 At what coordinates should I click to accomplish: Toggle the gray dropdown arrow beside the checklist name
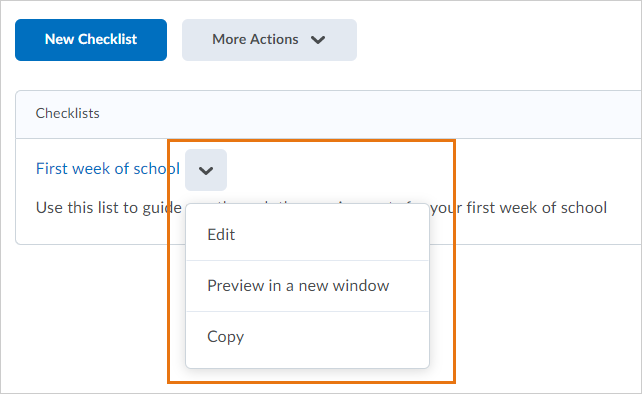click(x=206, y=170)
